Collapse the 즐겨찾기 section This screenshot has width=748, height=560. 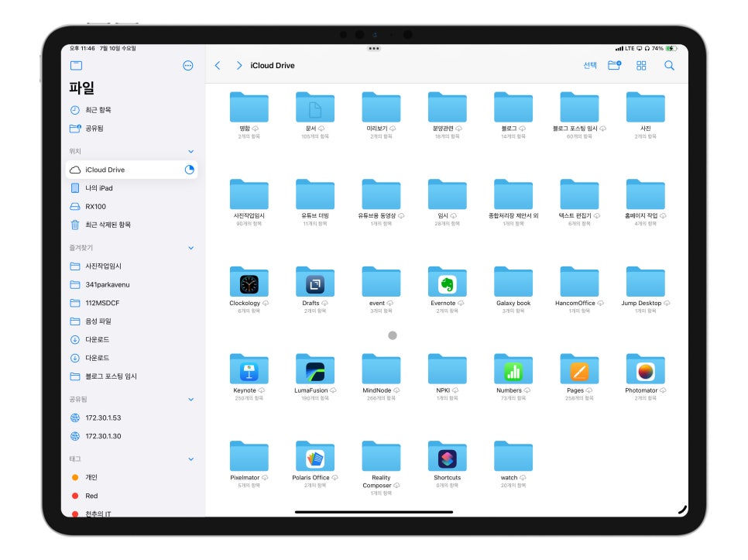pyautogui.click(x=190, y=248)
